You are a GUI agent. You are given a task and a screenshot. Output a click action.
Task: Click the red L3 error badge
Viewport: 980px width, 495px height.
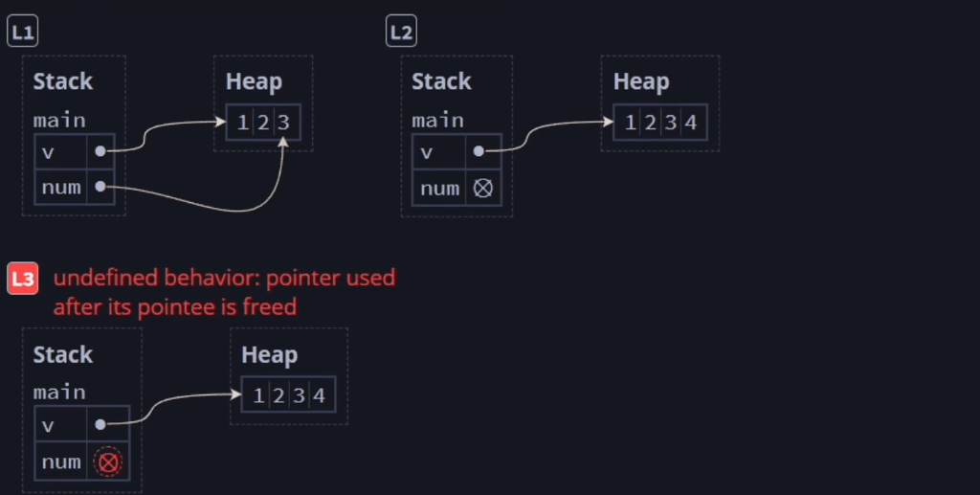coord(23,279)
